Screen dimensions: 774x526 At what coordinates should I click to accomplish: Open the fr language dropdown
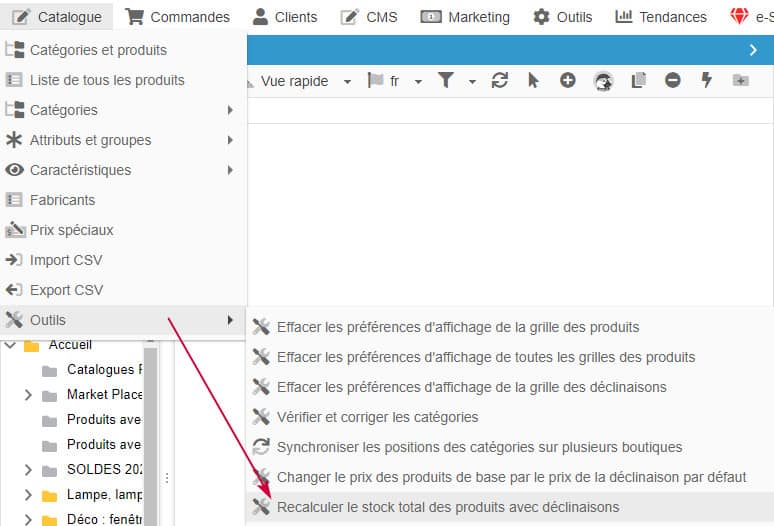[396, 81]
